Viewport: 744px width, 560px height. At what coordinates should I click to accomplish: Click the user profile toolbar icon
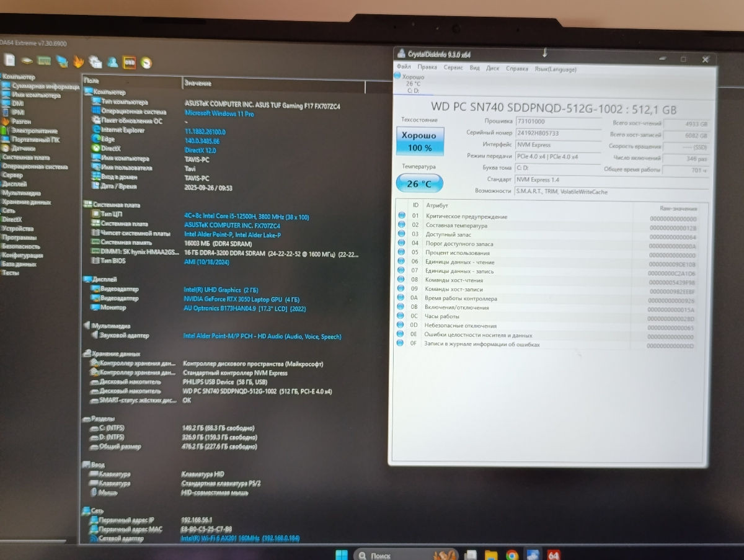point(113,62)
